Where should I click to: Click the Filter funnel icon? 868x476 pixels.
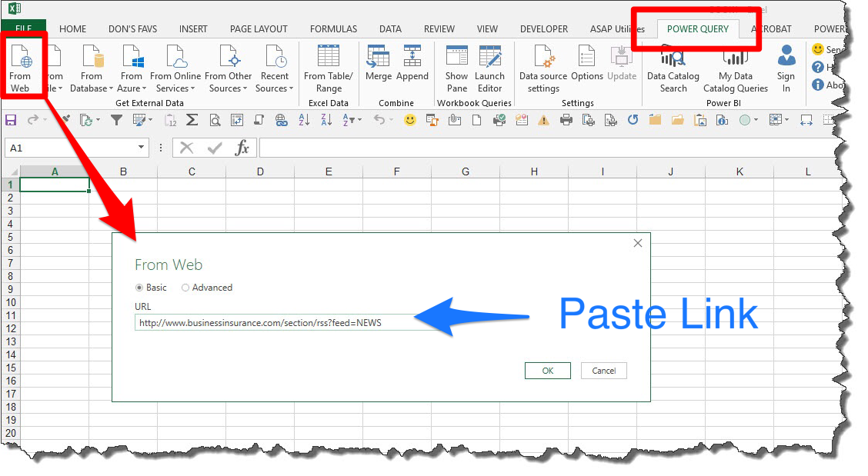click(116, 119)
